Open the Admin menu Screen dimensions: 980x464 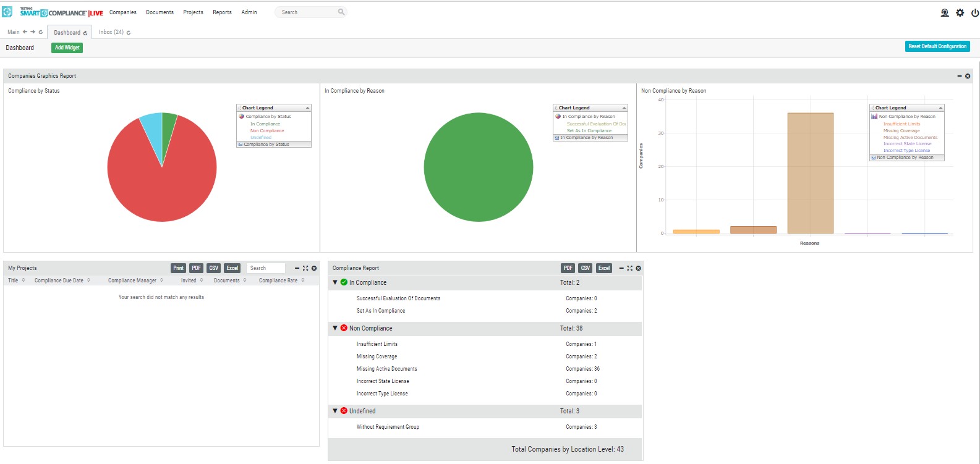[249, 12]
